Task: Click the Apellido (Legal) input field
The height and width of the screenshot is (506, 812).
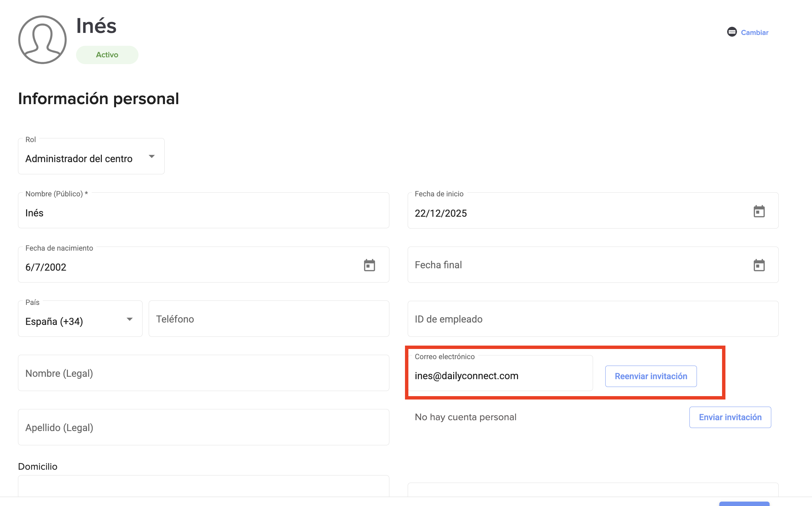Action: point(204,428)
